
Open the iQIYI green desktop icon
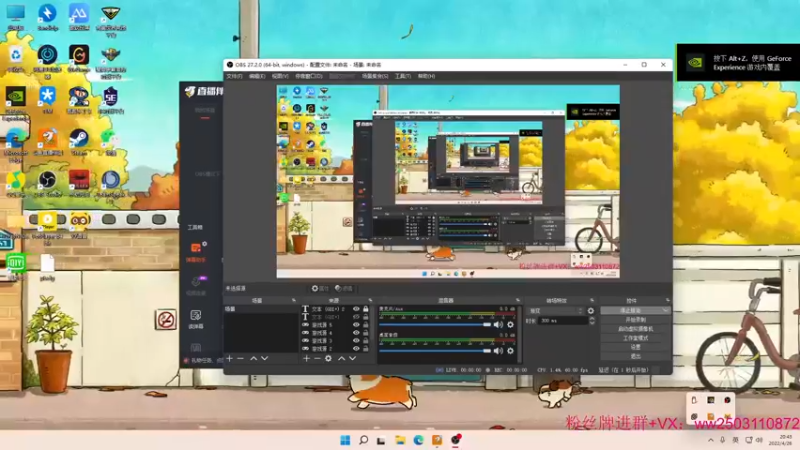coord(16,266)
